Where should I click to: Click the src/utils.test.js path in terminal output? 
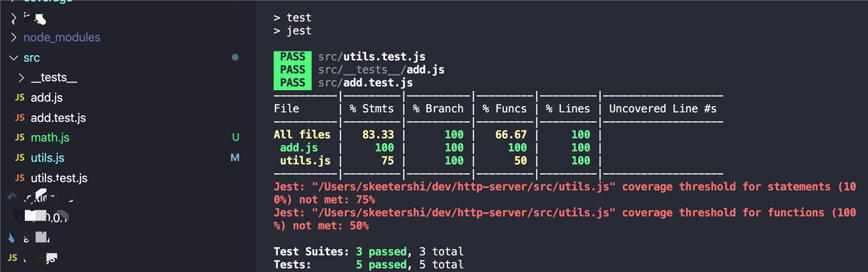click(x=372, y=57)
